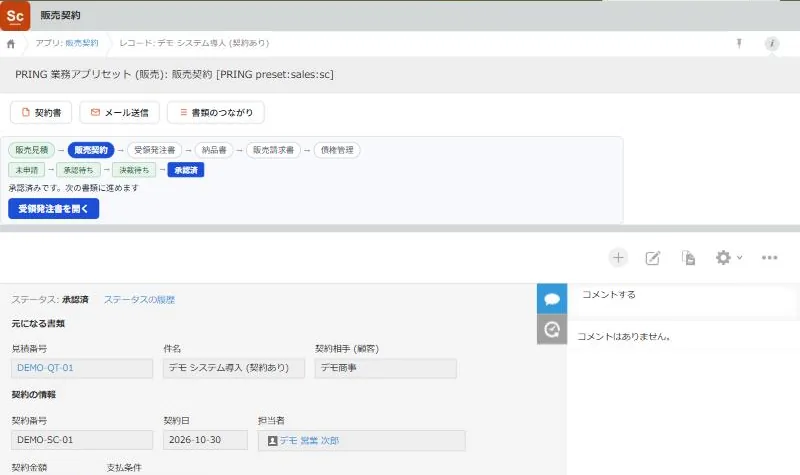This screenshot has height=475, width=800.
Task: Select the 受領発注書 flow step
Action: 155,150
